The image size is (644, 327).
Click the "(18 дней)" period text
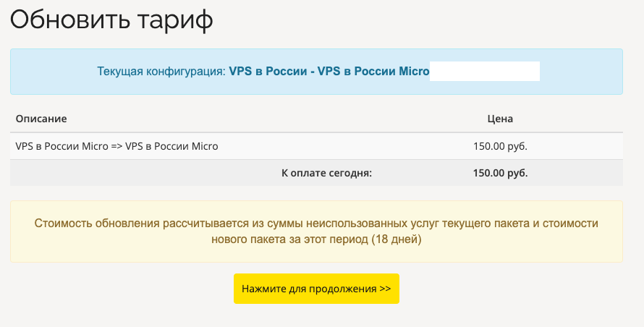pyautogui.click(x=397, y=239)
